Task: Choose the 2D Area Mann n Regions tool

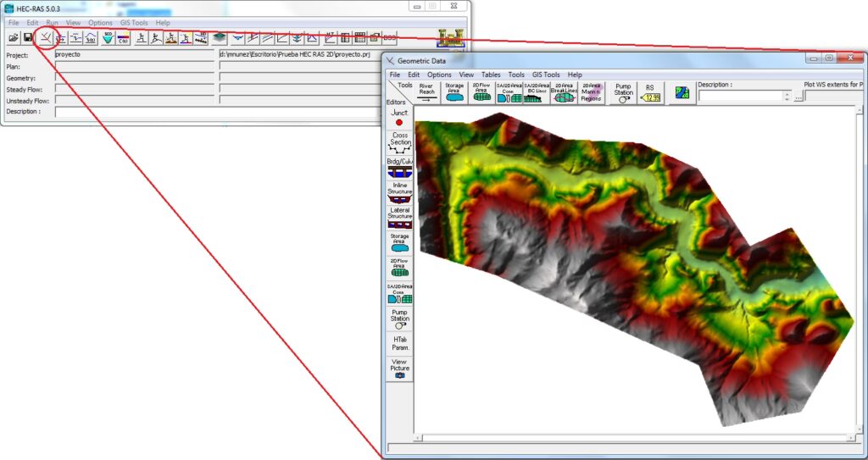Action: (591, 92)
